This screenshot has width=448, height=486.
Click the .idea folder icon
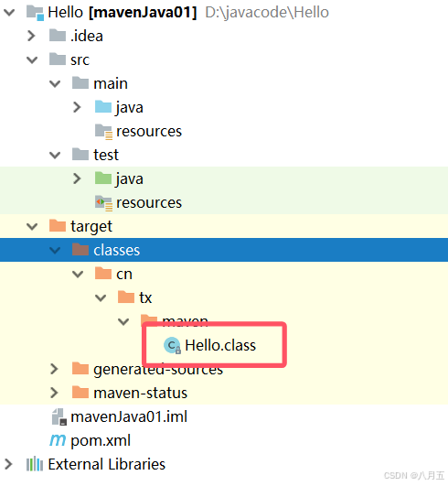click(x=58, y=35)
